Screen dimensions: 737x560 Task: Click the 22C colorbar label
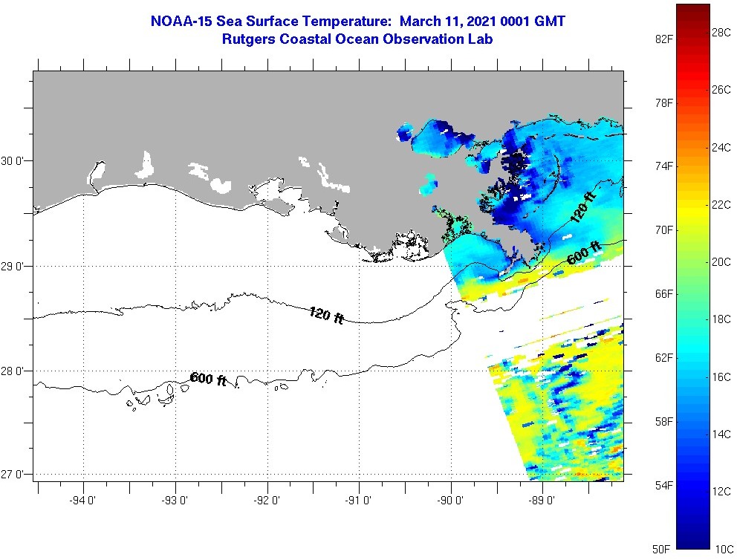pyautogui.click(x=721, y=205)
